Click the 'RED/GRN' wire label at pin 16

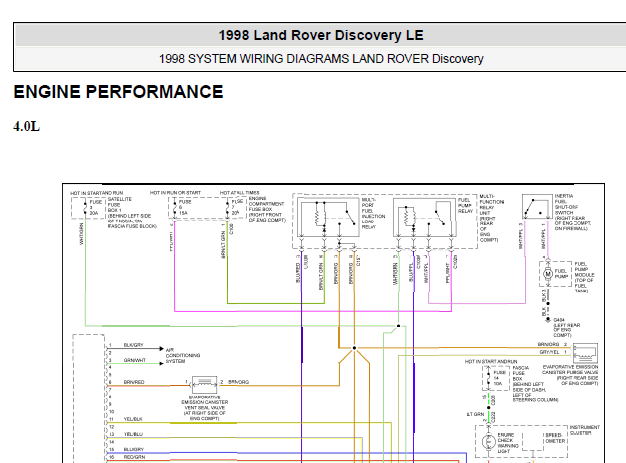tap(134, 457)
